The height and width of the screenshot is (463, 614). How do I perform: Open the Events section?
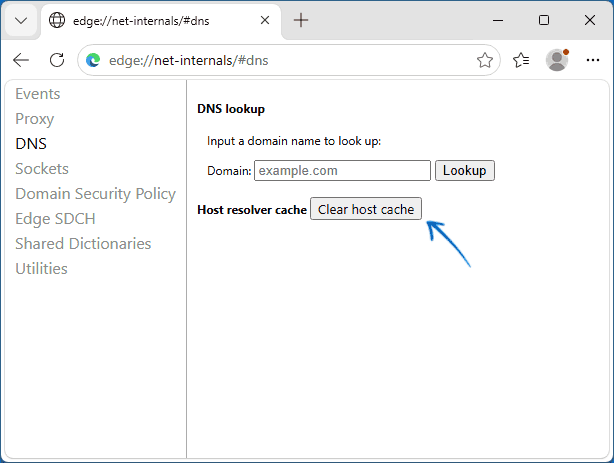pyautogui.click(x=38, y=94)
